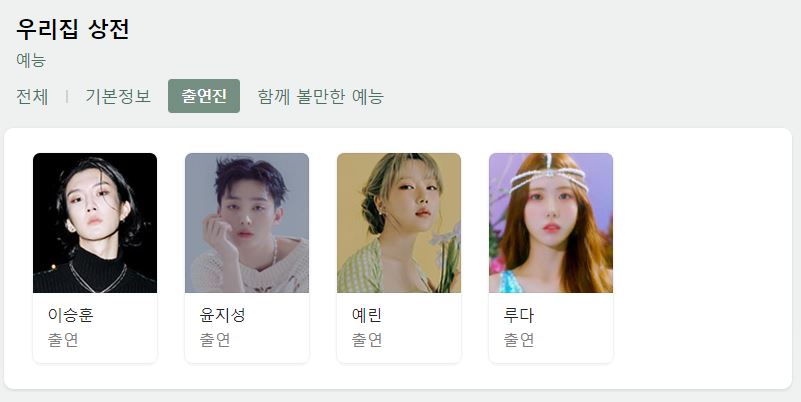
Task: Click 출연 role under 이승훈
Action: [x=63, y=340]
